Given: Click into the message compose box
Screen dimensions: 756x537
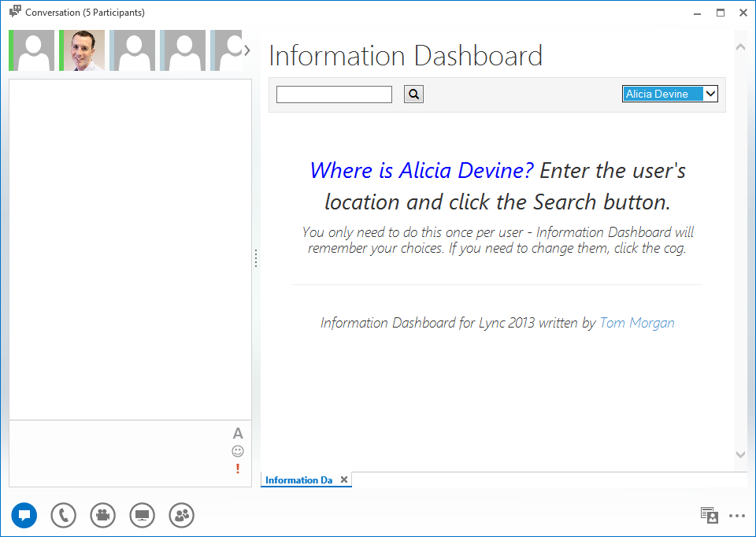Looking at the screenshot, I should [x=120, y=454].
